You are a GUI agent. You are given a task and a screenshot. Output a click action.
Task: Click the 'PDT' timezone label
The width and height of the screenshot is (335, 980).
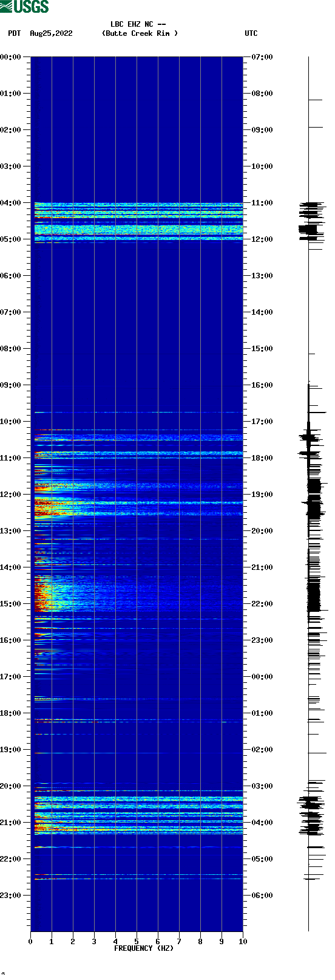[14, 33]
